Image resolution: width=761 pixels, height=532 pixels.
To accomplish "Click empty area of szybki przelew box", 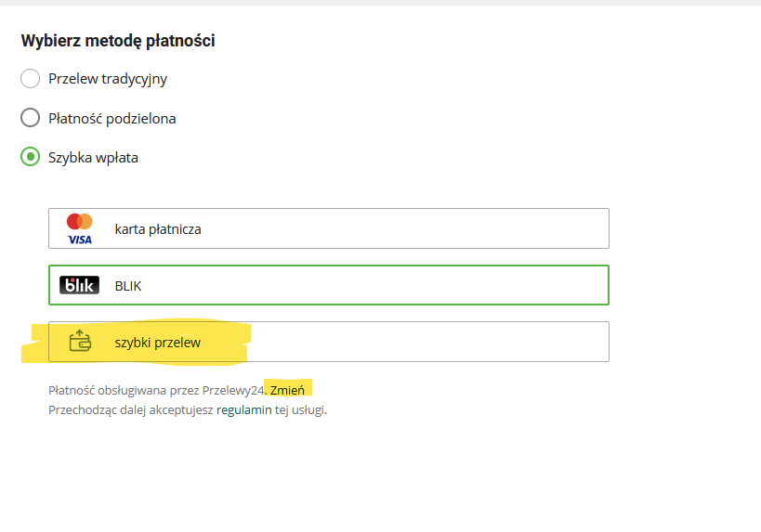I will [x=418, y=342].
